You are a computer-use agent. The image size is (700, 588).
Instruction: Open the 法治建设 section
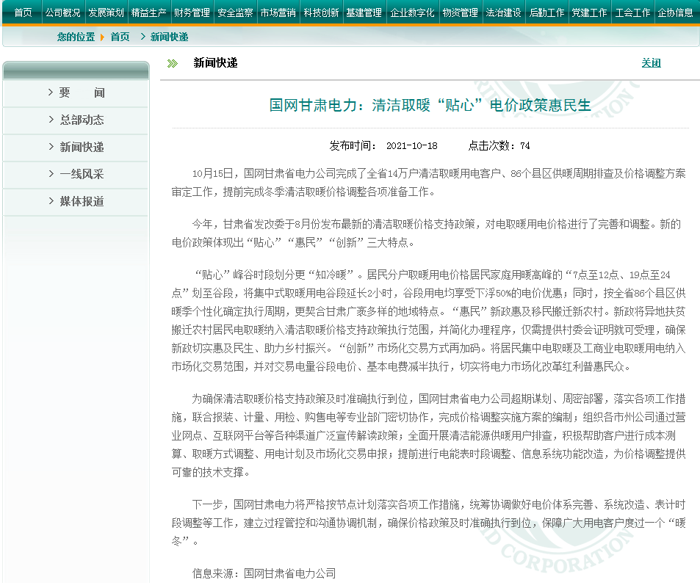504,12
